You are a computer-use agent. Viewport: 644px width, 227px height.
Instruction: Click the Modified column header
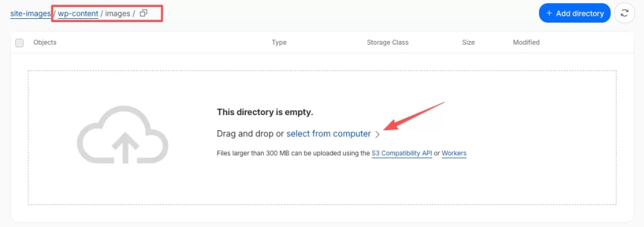click(526, 42)
